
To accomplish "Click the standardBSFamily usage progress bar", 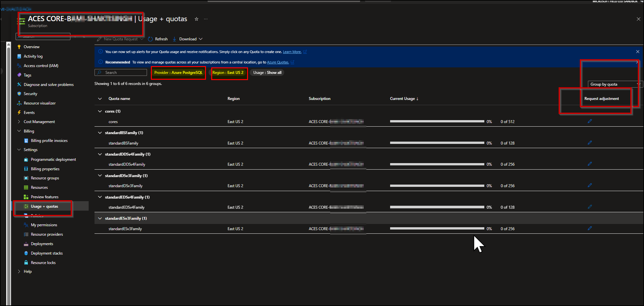I will [437, 143].
